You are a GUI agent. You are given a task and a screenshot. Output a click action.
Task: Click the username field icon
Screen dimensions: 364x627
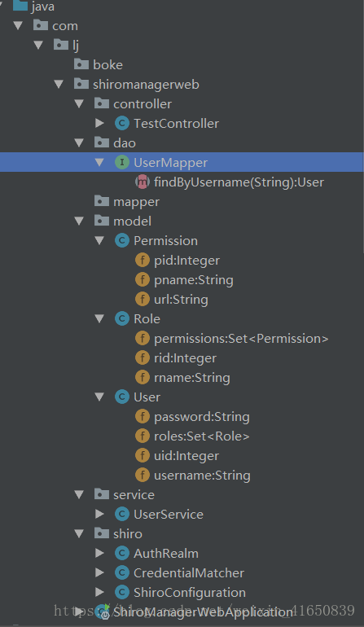[143, 475]
